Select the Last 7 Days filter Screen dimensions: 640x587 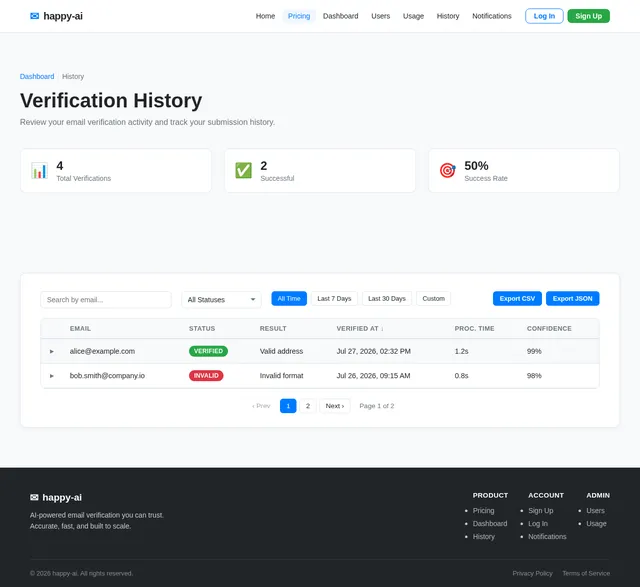click(x=334, y=298)
